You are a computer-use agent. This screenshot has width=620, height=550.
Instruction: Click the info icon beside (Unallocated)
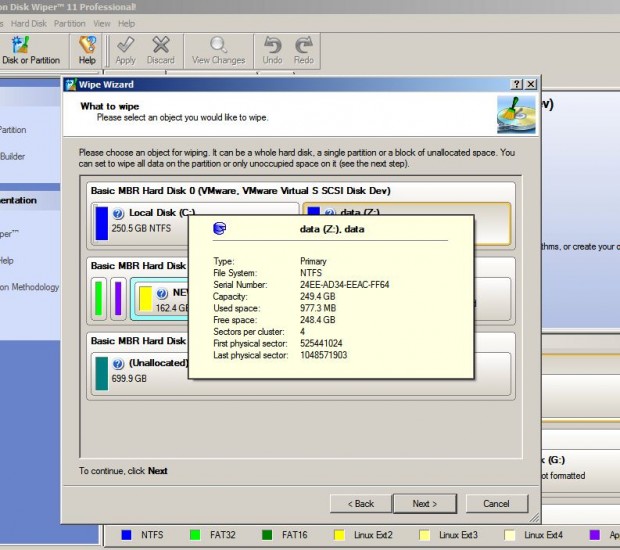[x=118, y=364]
